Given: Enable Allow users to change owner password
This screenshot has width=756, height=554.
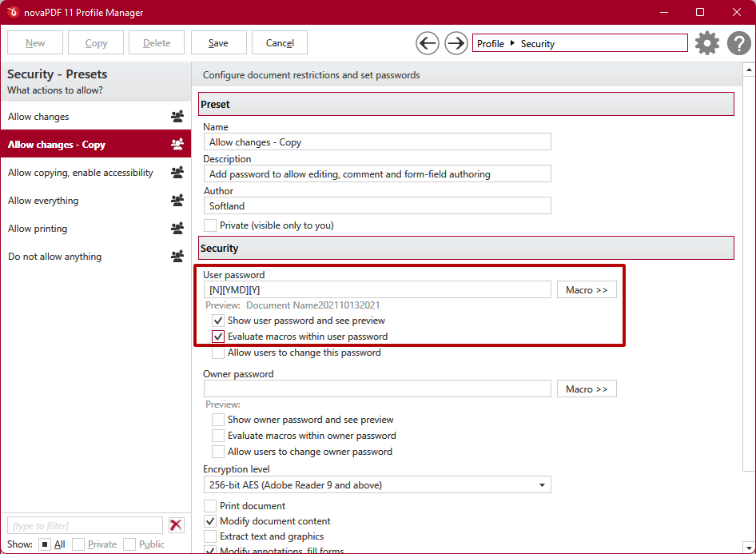Looking at the screenshot, I should tap(218, 452).
